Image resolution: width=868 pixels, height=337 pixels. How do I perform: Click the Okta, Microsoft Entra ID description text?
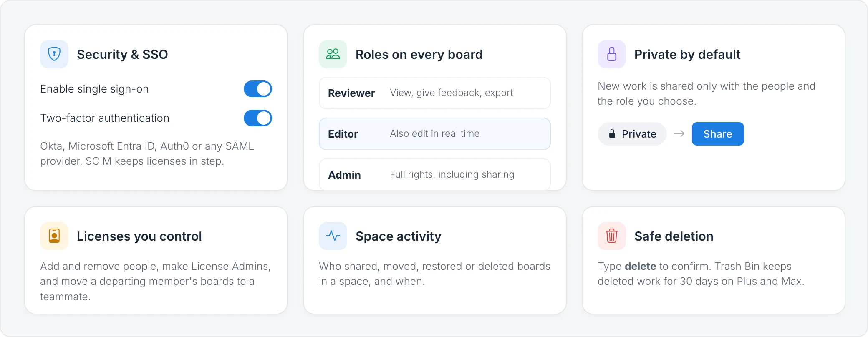(x=147, y=153)
